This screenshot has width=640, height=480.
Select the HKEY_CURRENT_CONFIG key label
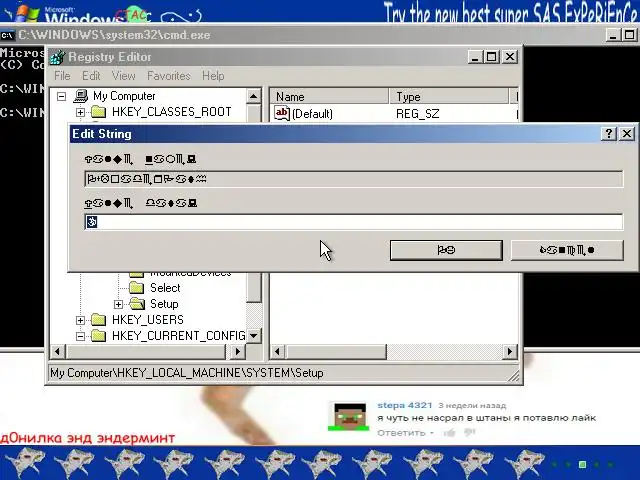point(178,336)
